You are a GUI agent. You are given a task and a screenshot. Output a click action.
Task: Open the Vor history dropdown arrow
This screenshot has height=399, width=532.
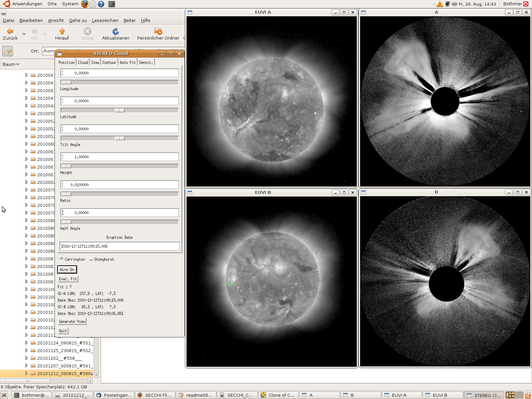pyautogui.click(x=45, y=34)
